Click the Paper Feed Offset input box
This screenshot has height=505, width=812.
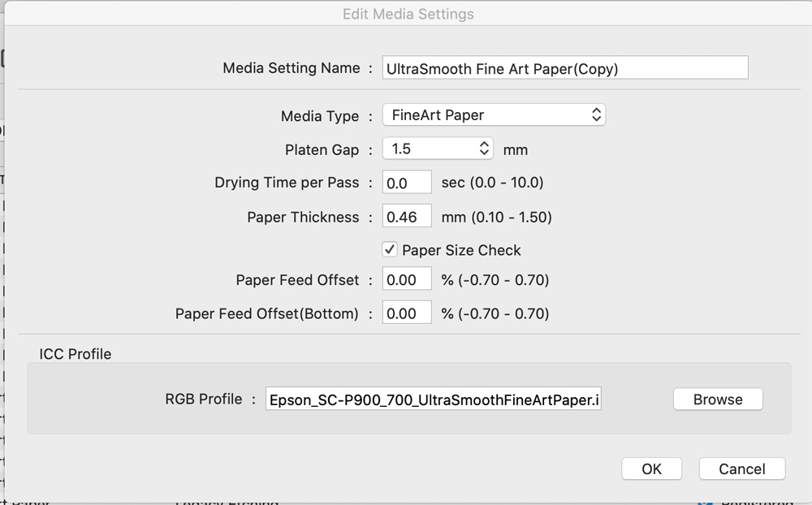tap(407, 280)
